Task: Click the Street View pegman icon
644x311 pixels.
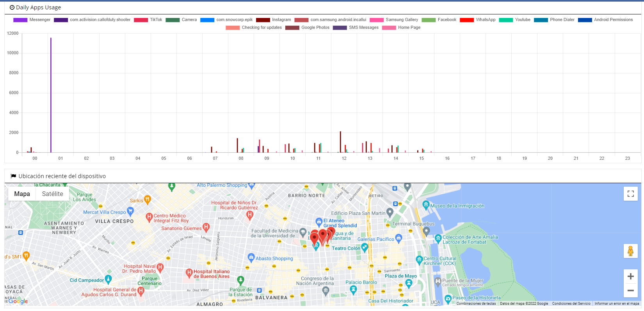Action: [630, 251]
